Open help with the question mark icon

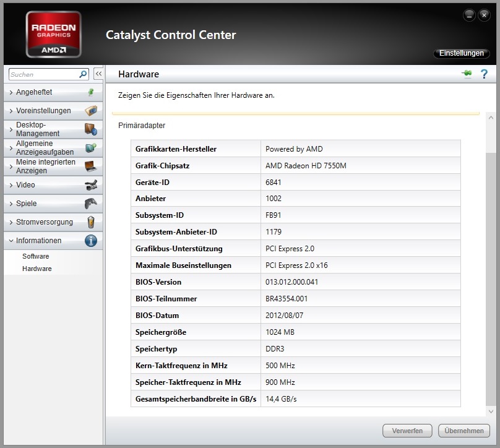pos(484,74)
